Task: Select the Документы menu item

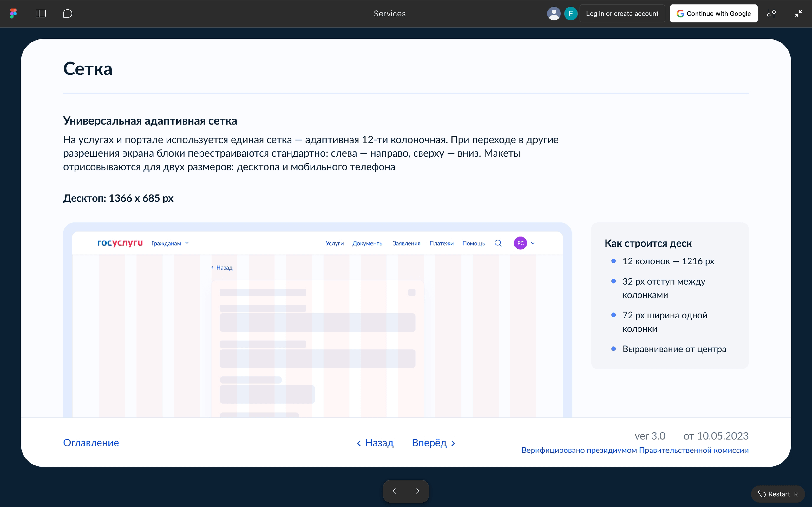Action: pyautogui.click(x=368, y=243)
